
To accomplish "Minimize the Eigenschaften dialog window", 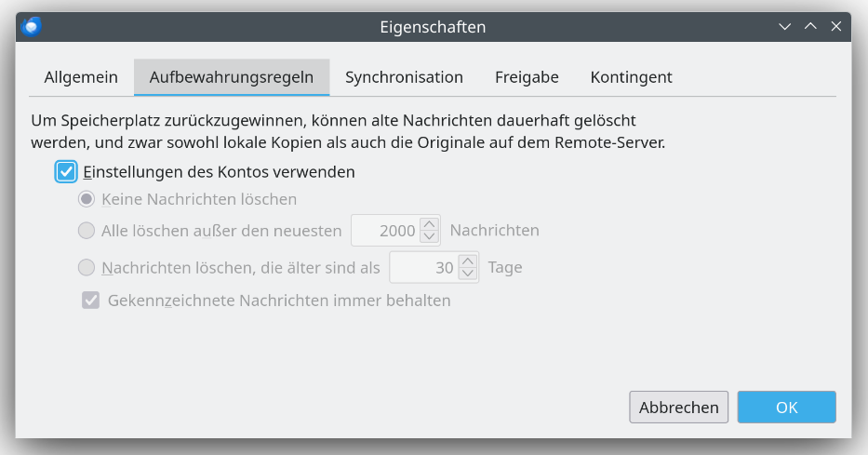I will tap(784, 27).
